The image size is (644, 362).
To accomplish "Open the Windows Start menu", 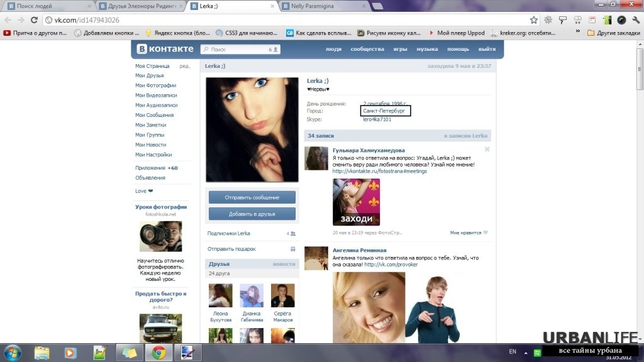I will [x=13, y=353].
